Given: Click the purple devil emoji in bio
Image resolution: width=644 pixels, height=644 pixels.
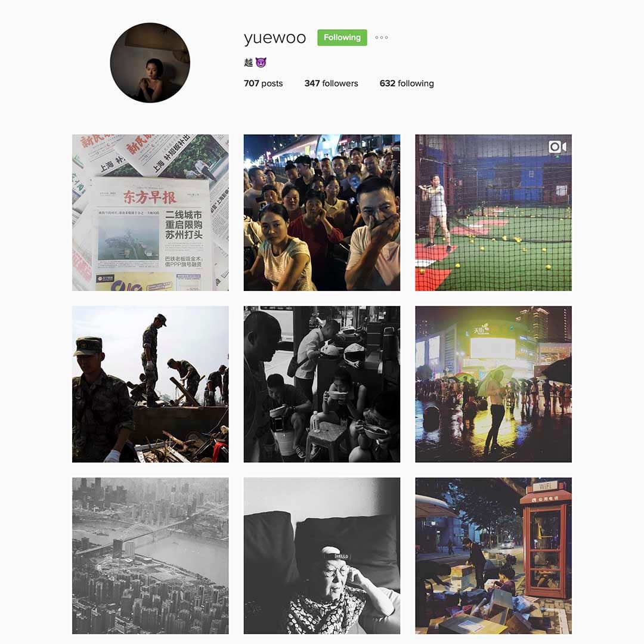Looking at the screenshot, I should 261,63.
